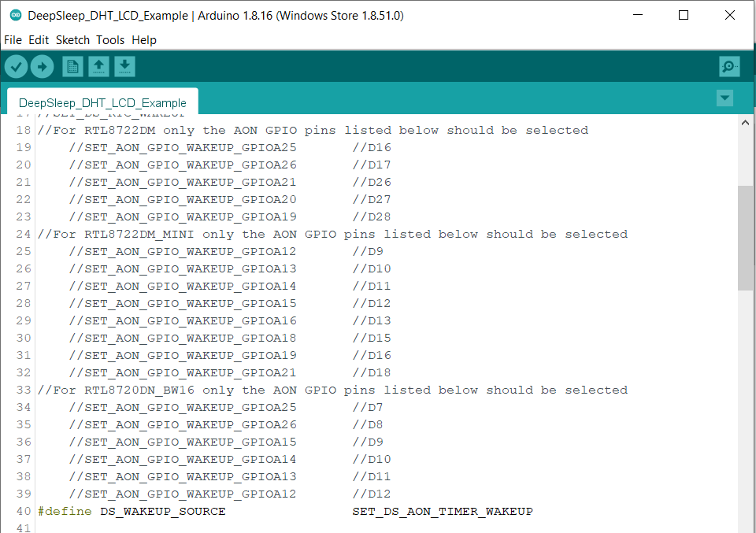
Task: Click the scrollbar up arrow
Action: 745,123
